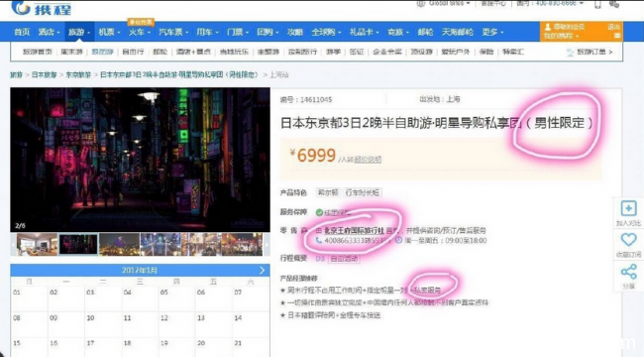Click the 旅游 breadcrumb link

(17, 74)
